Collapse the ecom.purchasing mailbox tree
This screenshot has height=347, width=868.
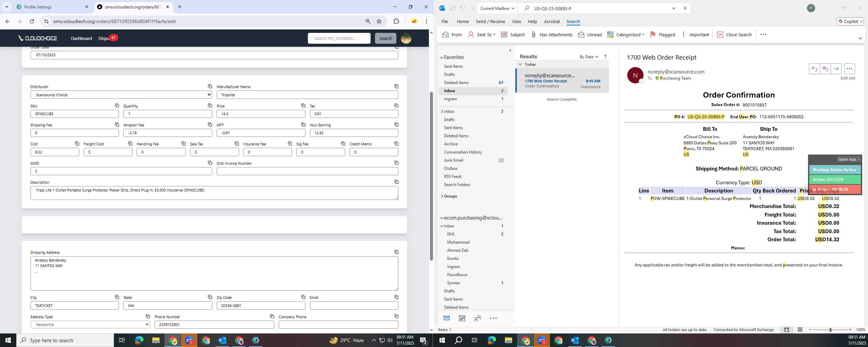pos(442,218)
